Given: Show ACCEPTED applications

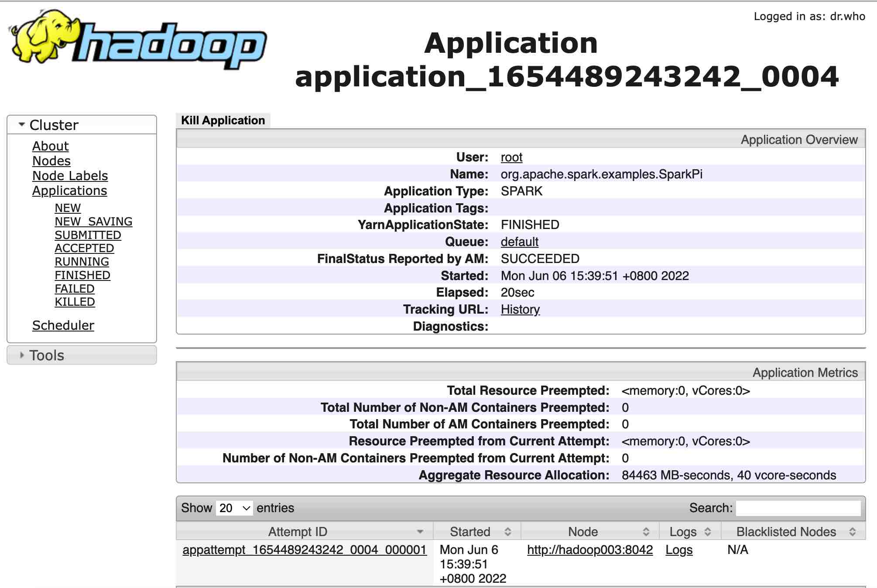Looking at the screenshot, I should click(x=84, y=248).
